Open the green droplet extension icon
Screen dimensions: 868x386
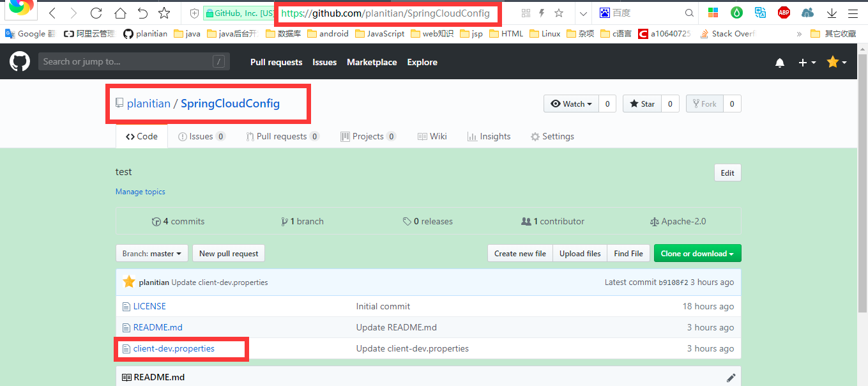point(736,13)
